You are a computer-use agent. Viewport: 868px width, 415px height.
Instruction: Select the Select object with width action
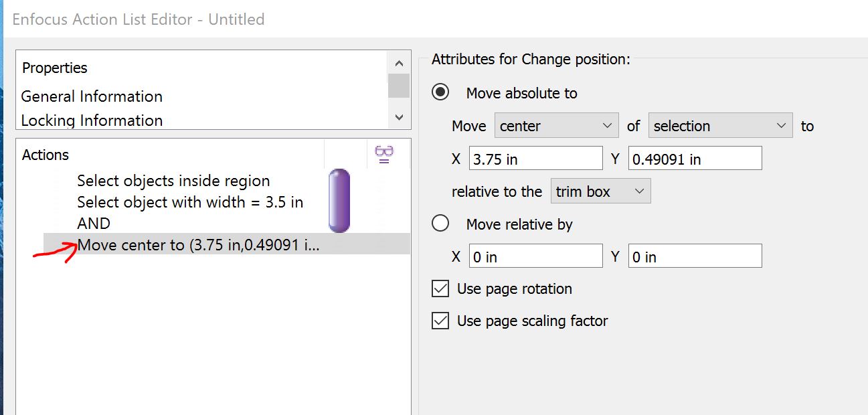190,202
